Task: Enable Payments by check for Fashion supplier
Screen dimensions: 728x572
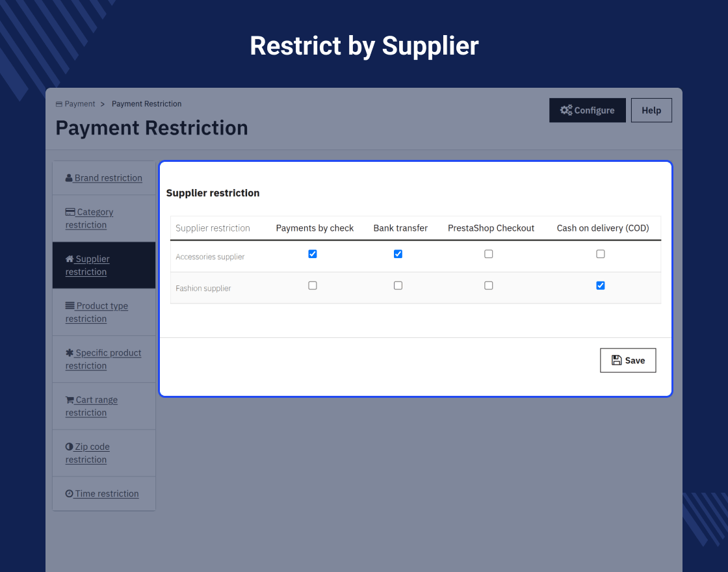Action: coord(313,285)
